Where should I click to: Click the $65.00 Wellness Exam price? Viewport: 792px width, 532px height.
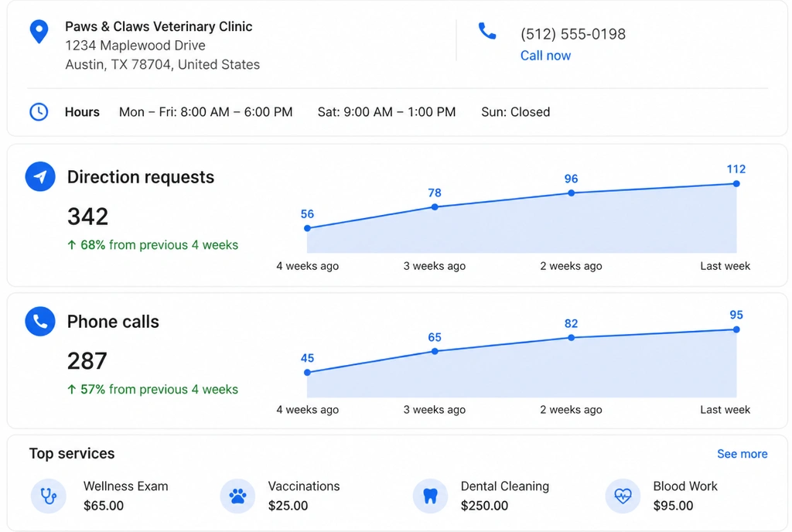(104, 506)
